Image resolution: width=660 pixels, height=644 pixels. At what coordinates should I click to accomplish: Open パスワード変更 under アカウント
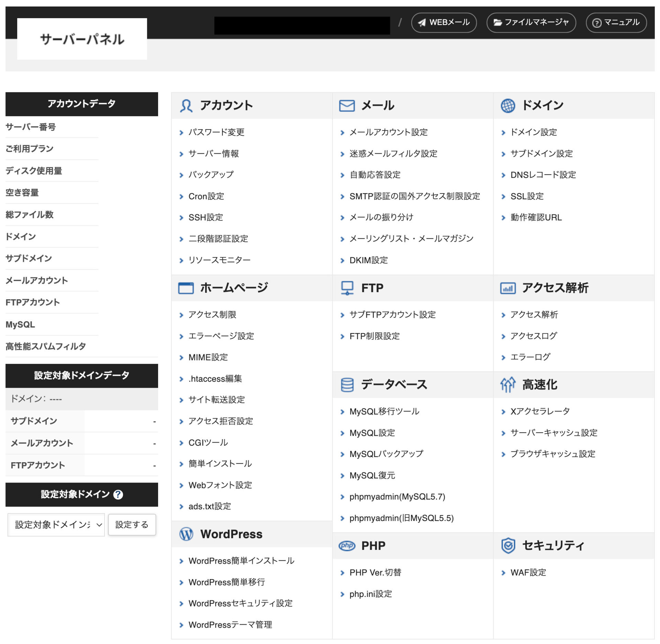(217, 132)
